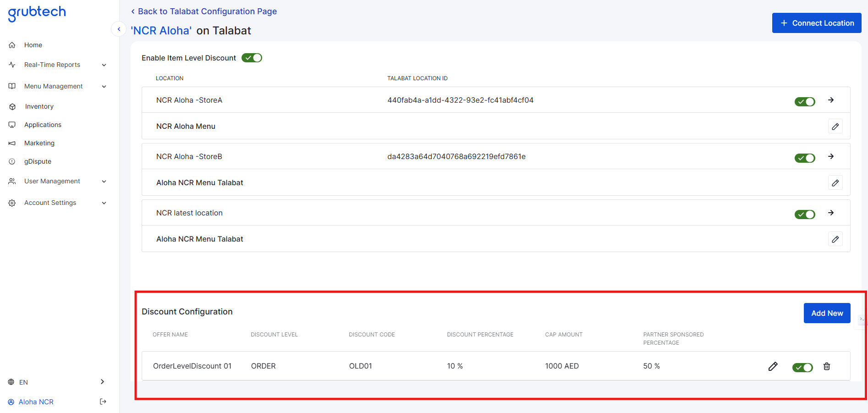Collapse the sidebar with the round chevron button
868x413 pixels.
coord(119,29)
